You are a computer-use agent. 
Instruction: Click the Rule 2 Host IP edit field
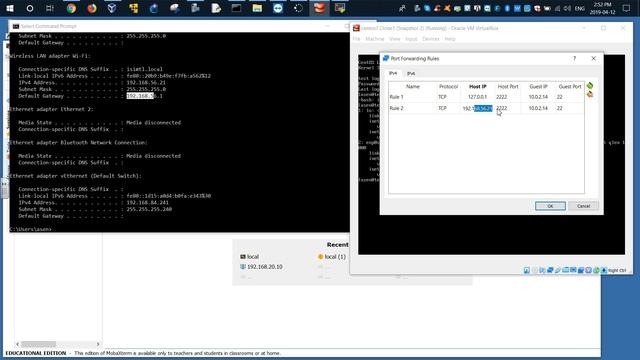point(478,108)
